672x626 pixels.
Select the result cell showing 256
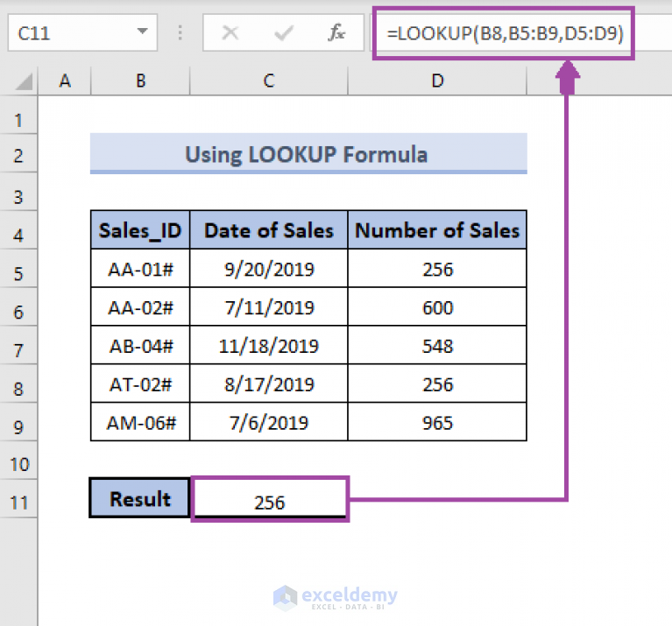click(x=270, y=502)
